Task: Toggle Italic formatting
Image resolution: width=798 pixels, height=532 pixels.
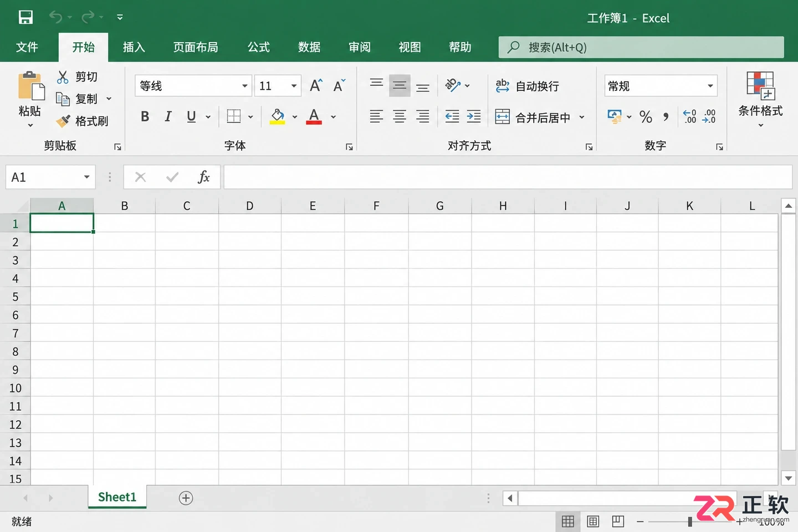Action: [x=168, y=116]
